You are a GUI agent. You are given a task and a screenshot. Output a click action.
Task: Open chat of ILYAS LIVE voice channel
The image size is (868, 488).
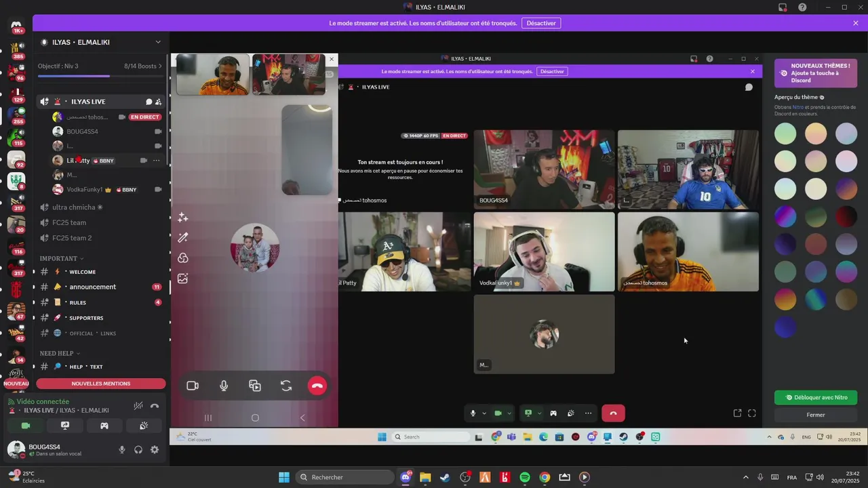click(x=149, y=102)
